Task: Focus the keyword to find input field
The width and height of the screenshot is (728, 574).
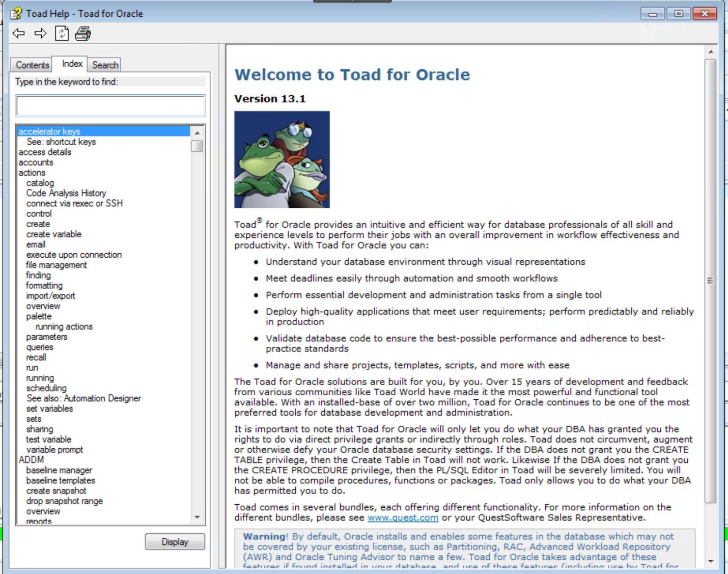Action: (110, 106)
